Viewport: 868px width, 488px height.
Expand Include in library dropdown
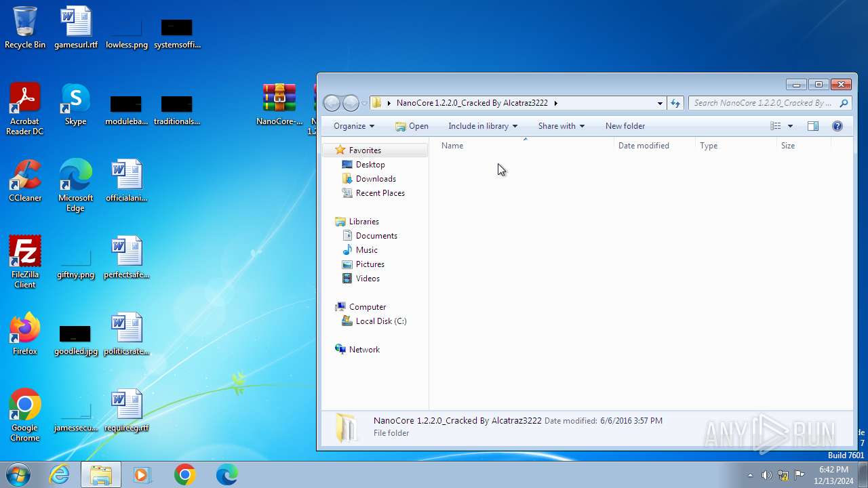(x=483, y=126)
